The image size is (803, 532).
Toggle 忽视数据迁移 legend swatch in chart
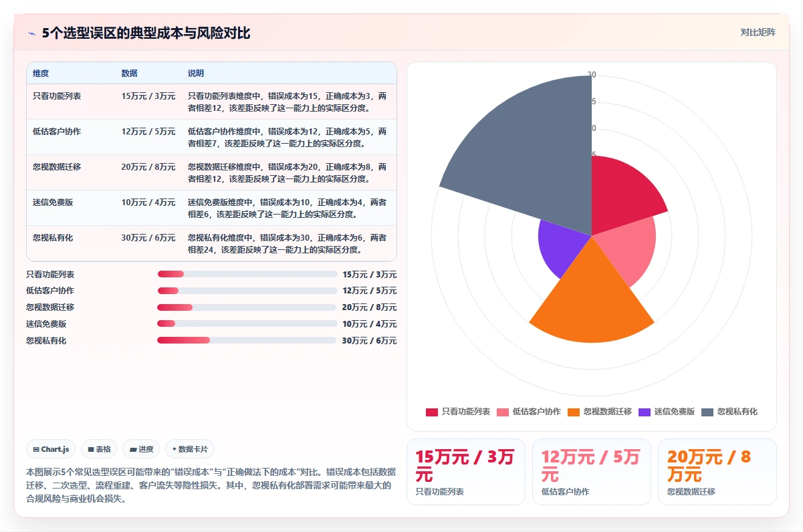(574, 412)
